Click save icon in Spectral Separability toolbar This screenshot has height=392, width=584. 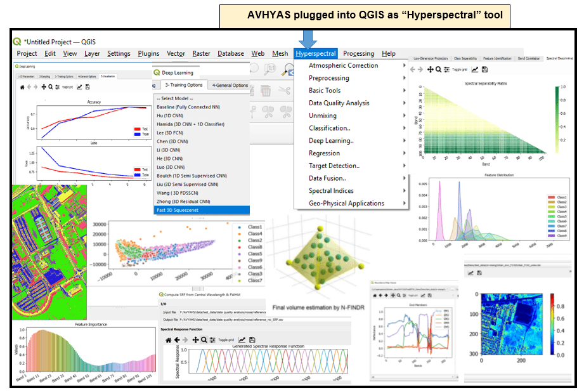pos(484,70)
